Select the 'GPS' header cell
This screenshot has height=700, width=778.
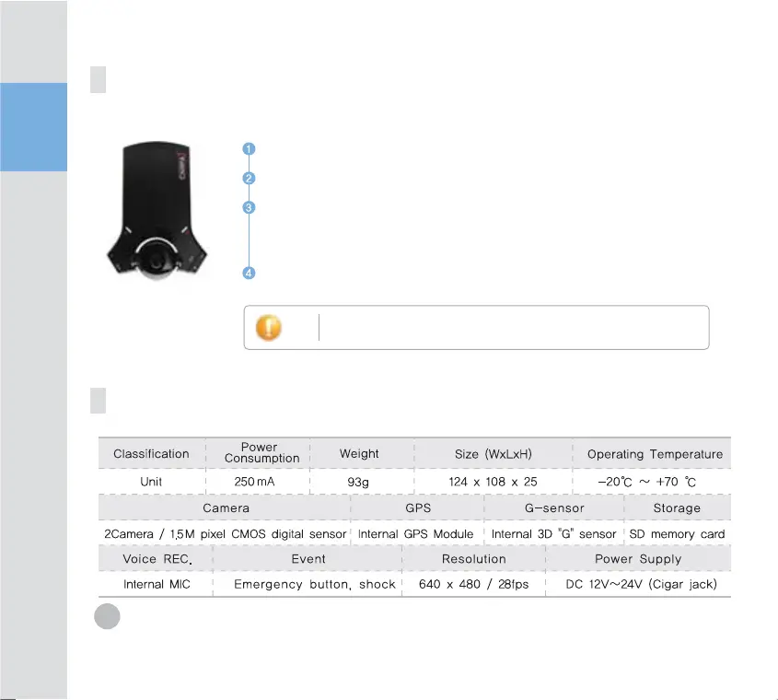417,507
